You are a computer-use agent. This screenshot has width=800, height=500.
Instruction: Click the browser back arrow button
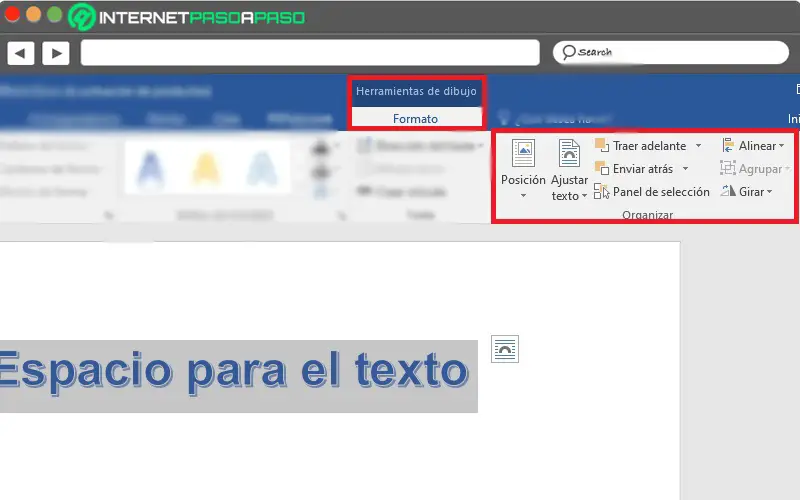20,53
